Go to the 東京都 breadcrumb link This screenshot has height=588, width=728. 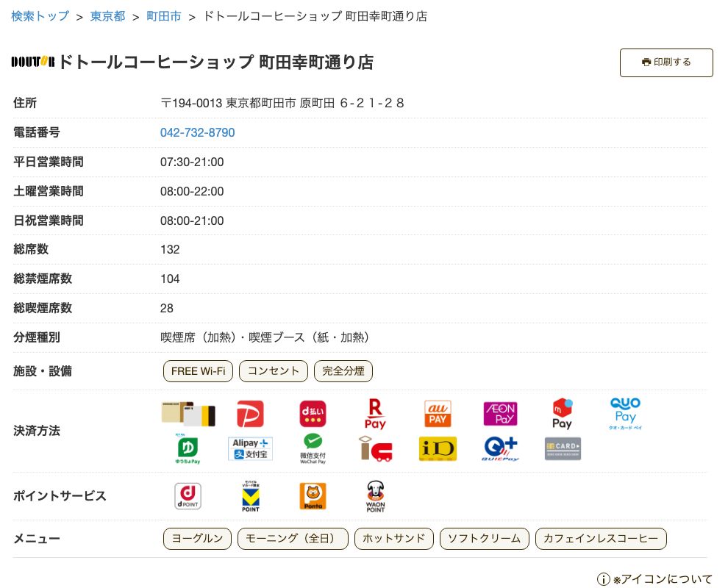[107, 16]
